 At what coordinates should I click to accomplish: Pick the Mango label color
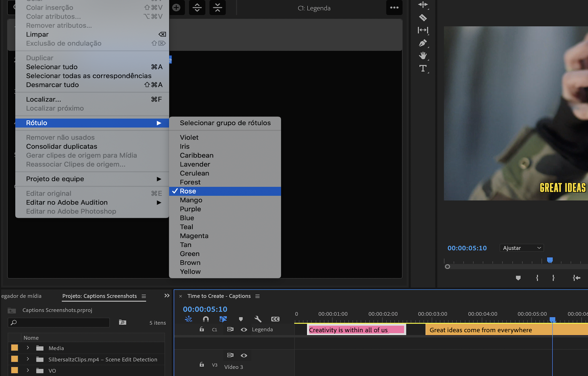coord(225,200)
